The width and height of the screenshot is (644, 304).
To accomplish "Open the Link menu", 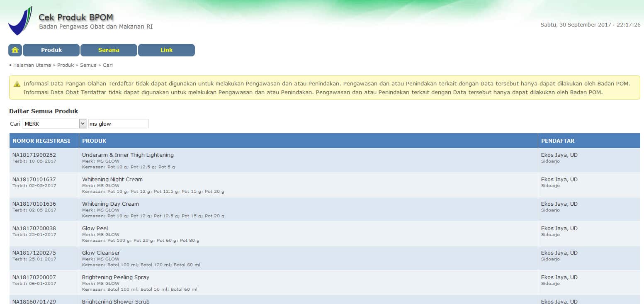I will pos(166,50).
